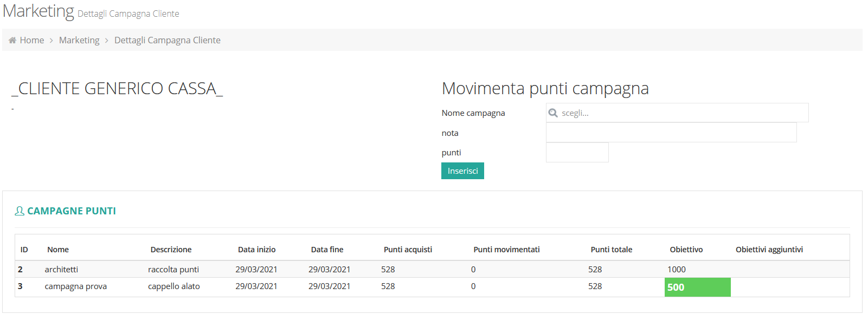Sort by the Nome column header

[x=58, y=250]
